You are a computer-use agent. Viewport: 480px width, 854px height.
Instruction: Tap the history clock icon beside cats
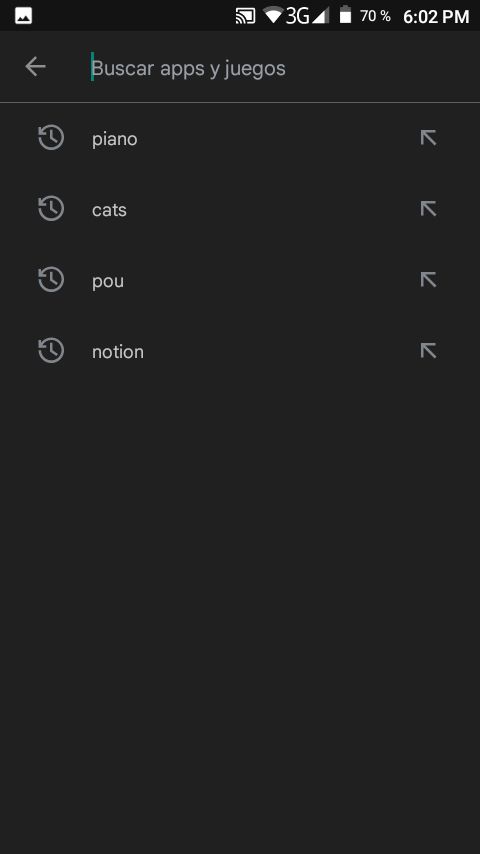click(51, 209)
